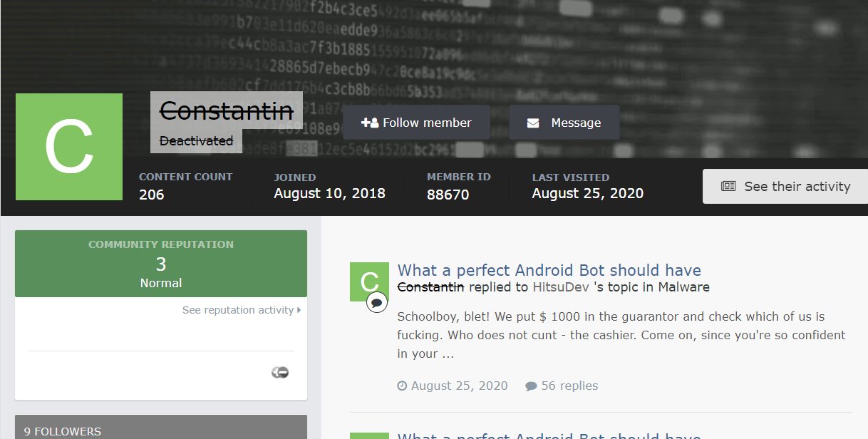
Task: Click the speech bubble badge on post avatar
Action: (x=377, y=302)
